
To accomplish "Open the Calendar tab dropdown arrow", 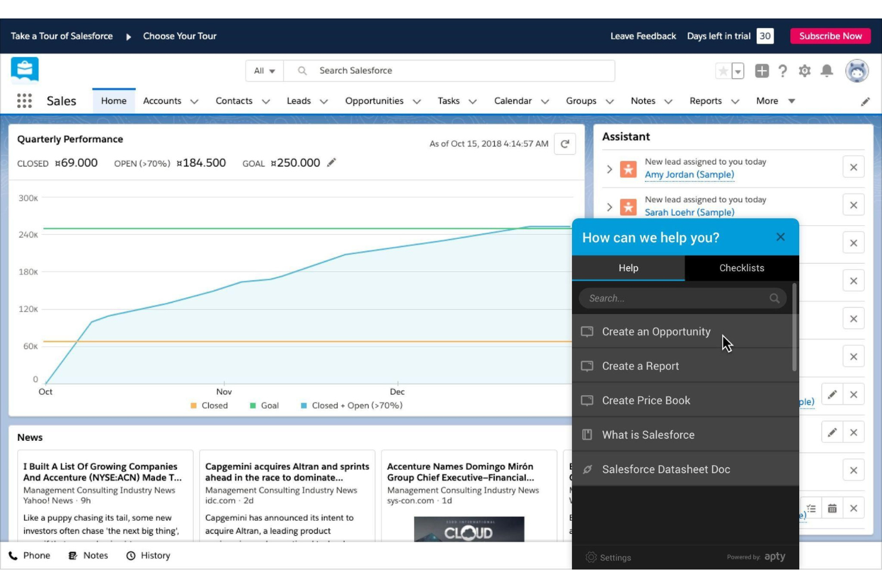I will click(545, 102).
